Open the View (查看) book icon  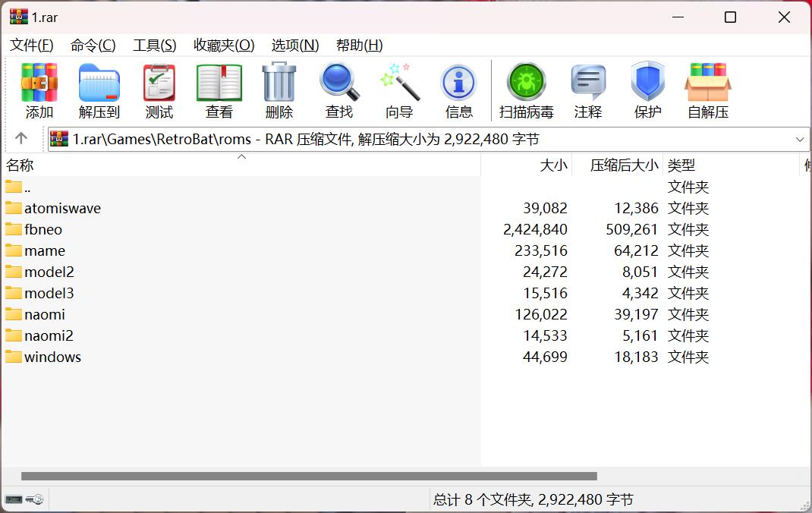219,91
